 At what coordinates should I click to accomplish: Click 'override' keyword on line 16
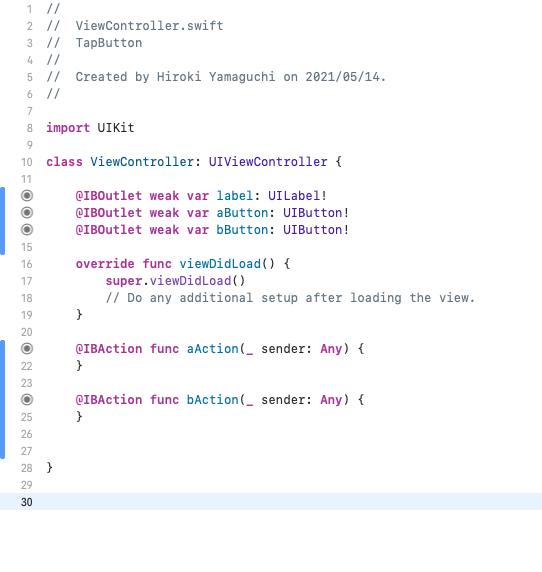pos(105,264)
